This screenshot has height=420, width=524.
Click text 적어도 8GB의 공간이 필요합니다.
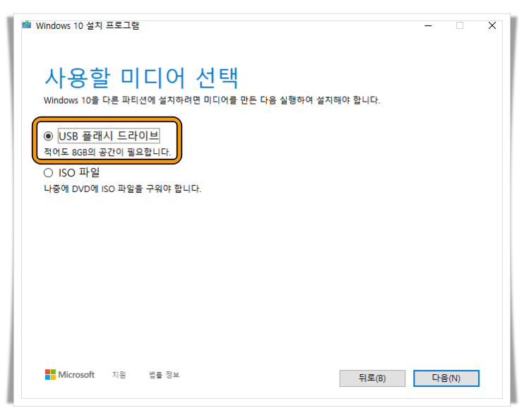tap(107, 152)
